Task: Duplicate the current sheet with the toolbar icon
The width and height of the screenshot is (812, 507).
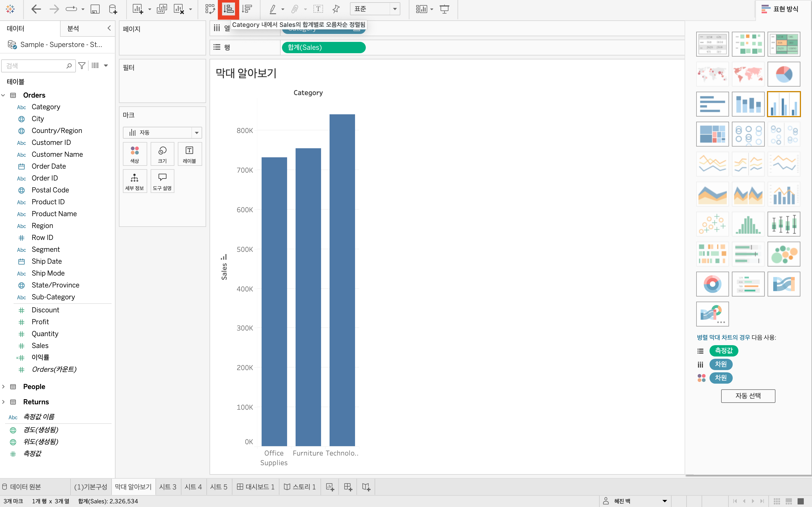Action: (162, 9)
